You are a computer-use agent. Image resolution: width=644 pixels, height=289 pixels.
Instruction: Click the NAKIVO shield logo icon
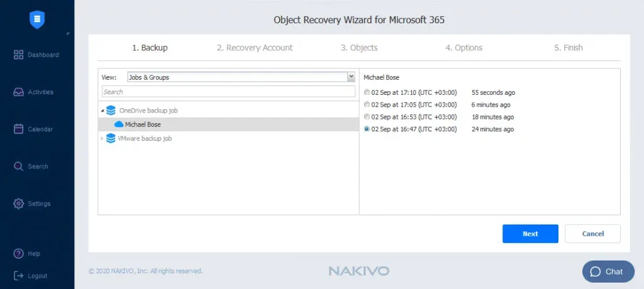pos(37,19)
